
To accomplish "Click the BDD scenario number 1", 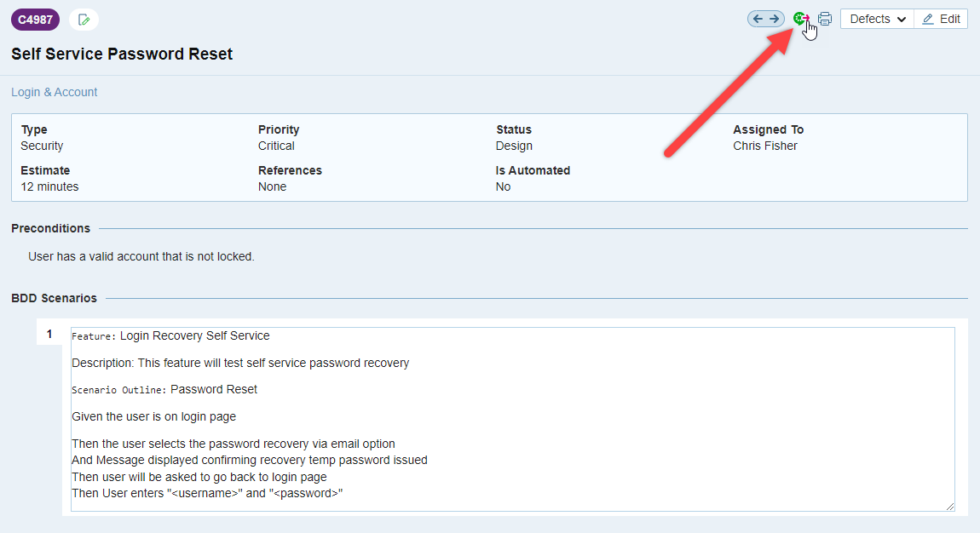I will 49,334.
